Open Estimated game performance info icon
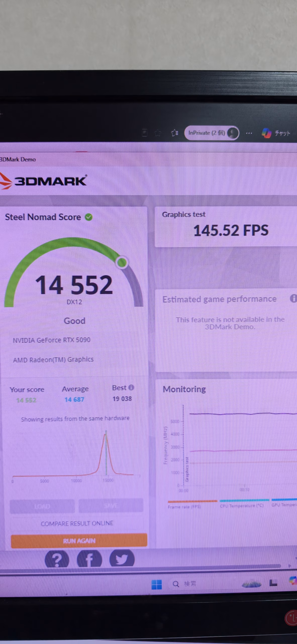The width and height of the screenshot is (297, 644). [x=293, y=299]
